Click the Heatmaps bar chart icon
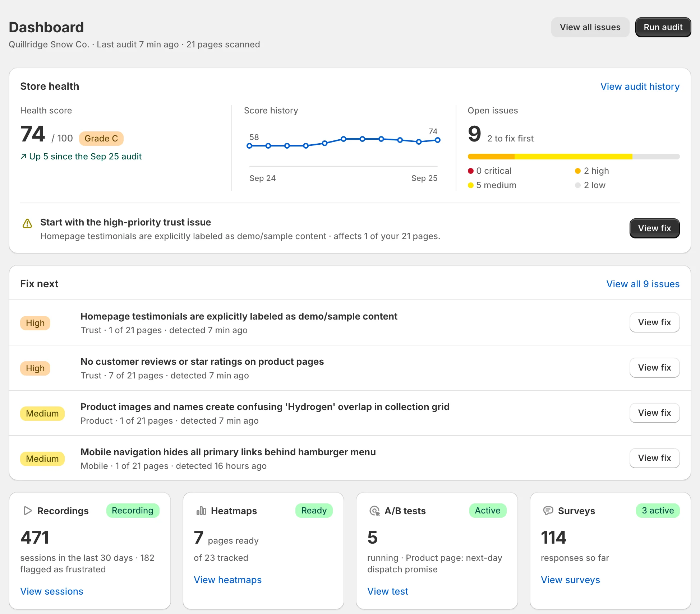700x614 pixels. [x=201, y=511]
